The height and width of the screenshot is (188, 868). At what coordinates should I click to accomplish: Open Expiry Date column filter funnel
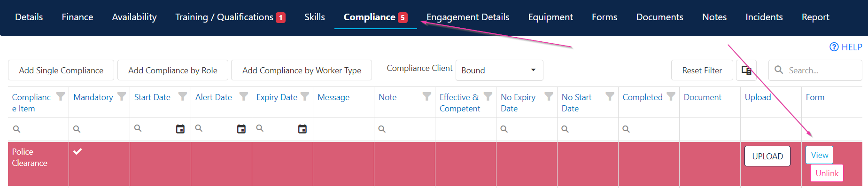pyautogui.click(x=305, y=96)
